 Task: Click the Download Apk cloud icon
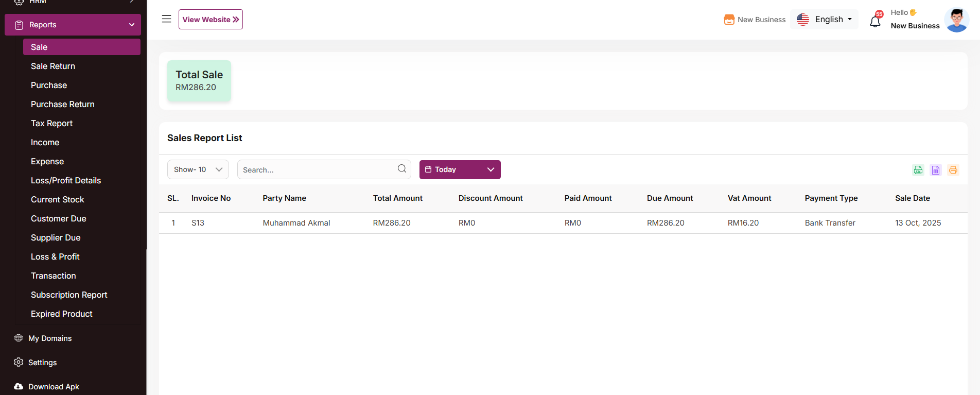tap(19, 386)
